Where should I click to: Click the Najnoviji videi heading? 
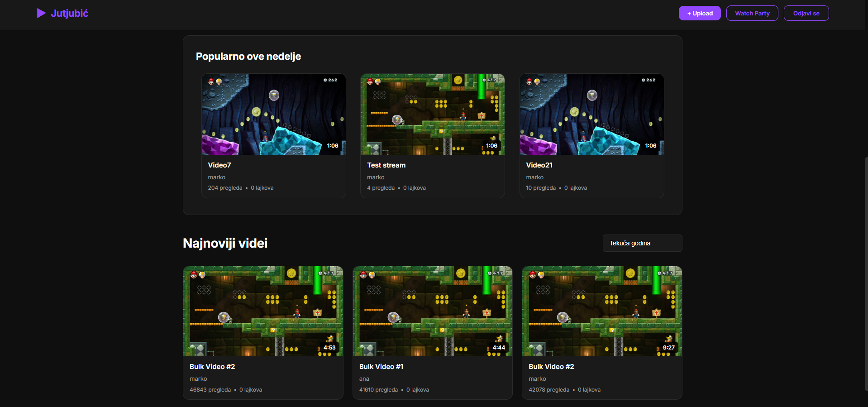pyautogui.click(x=225, y=243)
